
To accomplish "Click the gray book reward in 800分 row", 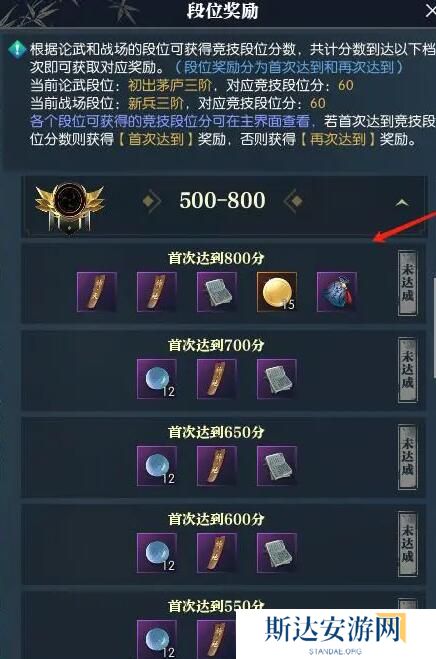I will 217,292.
